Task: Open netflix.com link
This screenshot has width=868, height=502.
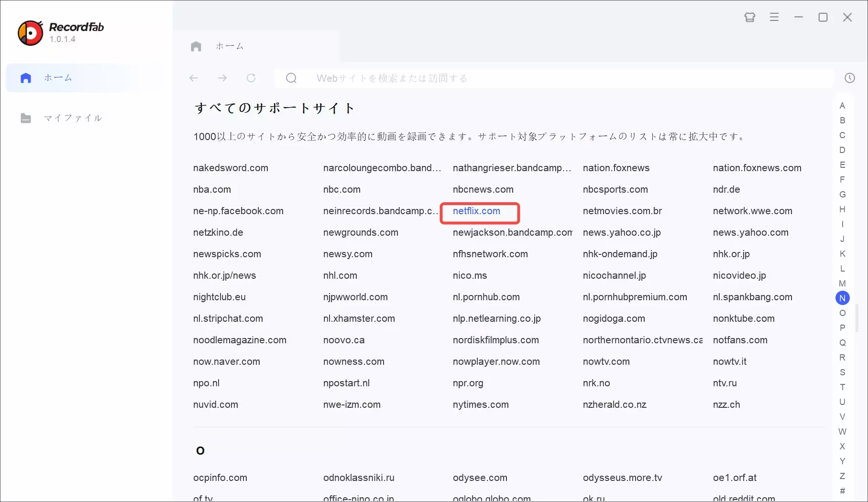Action: click(476, 211)
